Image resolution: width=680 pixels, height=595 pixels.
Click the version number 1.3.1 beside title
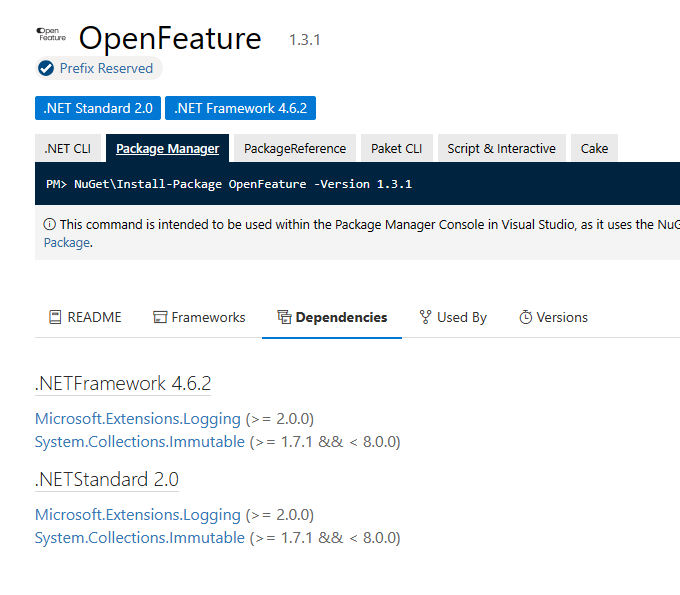click(305, 40)
